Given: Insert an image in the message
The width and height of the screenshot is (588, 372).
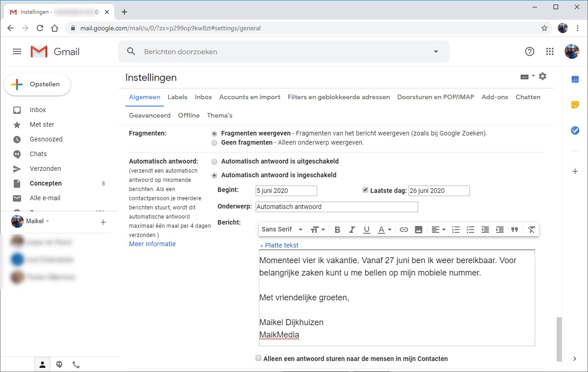Looking at the screenshot, I should [419, 230].
